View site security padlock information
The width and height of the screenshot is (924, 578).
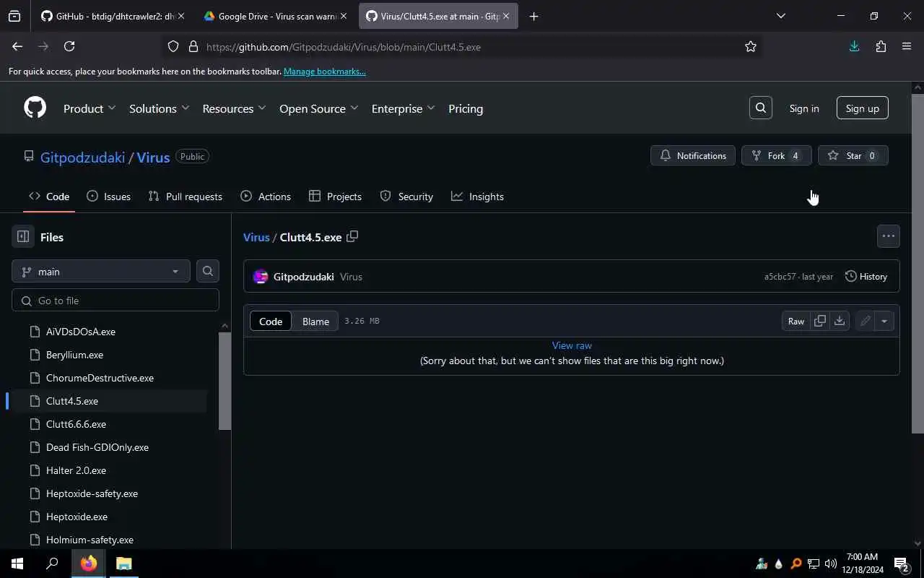click(x=193, y=46)
